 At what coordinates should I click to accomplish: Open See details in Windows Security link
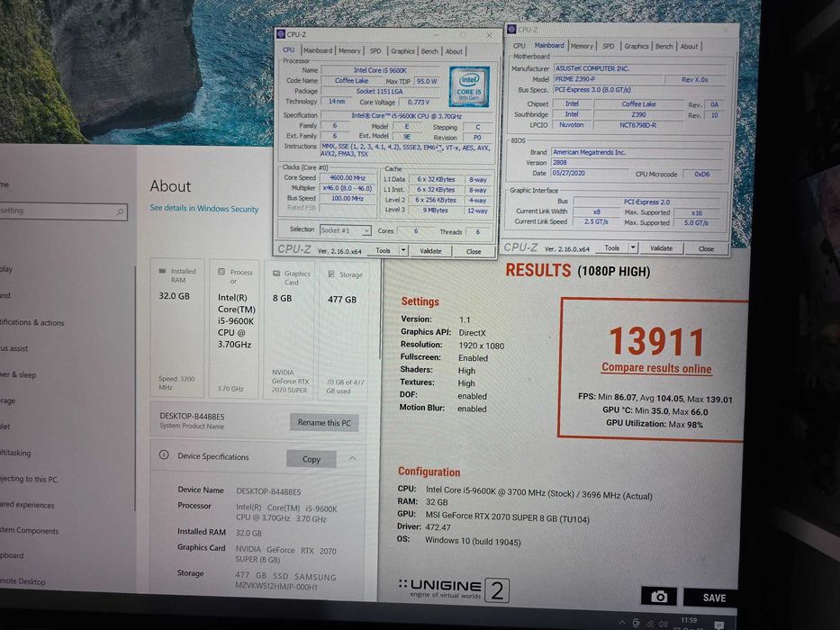(203, 209)
